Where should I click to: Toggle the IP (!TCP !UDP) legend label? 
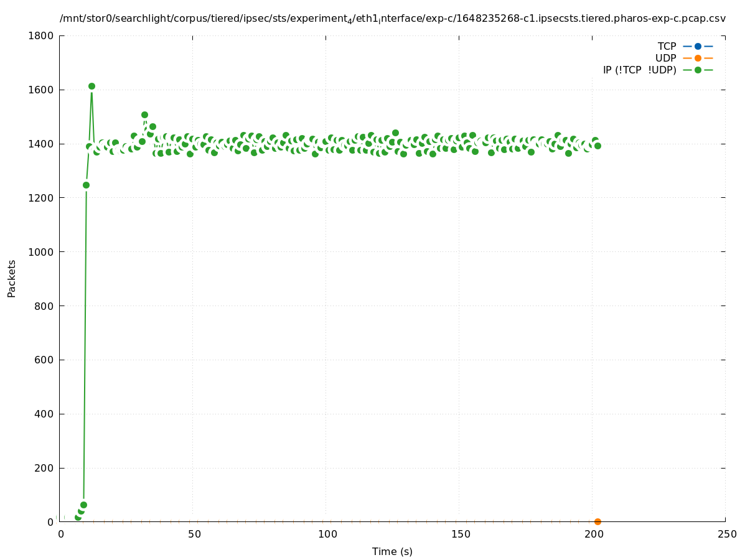click(x=639, y=70)
